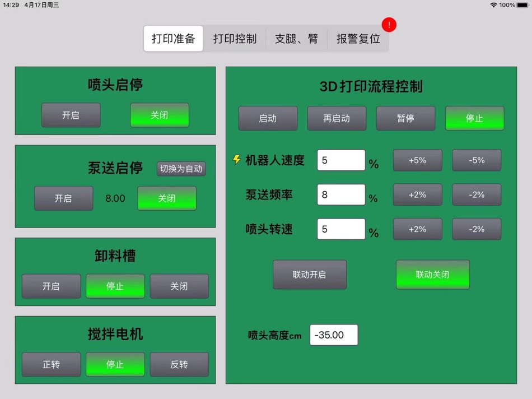Screen dimensions: 532x399
Task: Click 联动开启 to enable linkage
Action: 310,275
